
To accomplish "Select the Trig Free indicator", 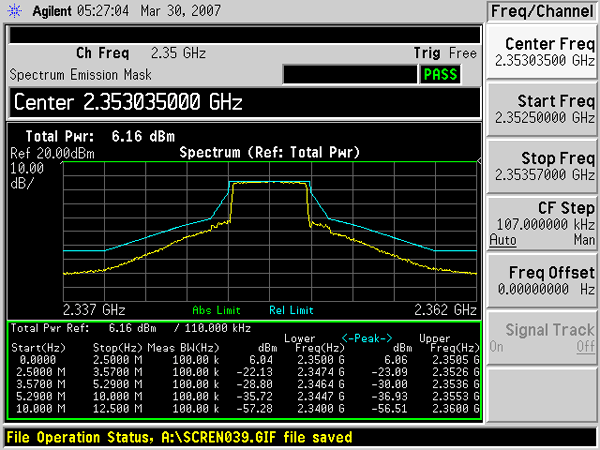I will [445, 52].
